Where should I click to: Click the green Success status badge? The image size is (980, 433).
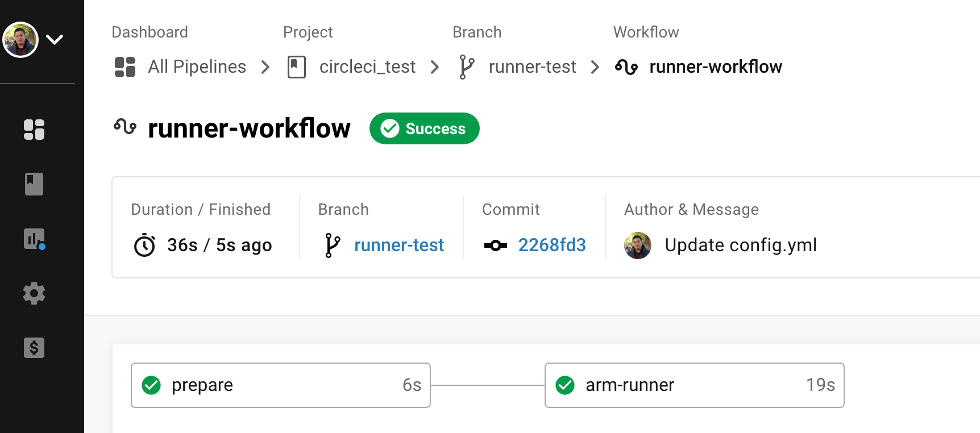pos(425,128)
